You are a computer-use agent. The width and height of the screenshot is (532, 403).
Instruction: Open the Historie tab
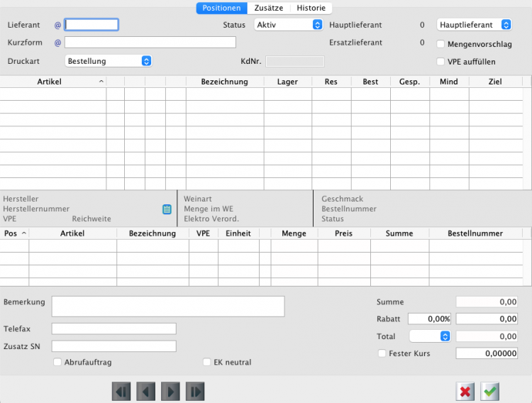(x=311, y=9)
